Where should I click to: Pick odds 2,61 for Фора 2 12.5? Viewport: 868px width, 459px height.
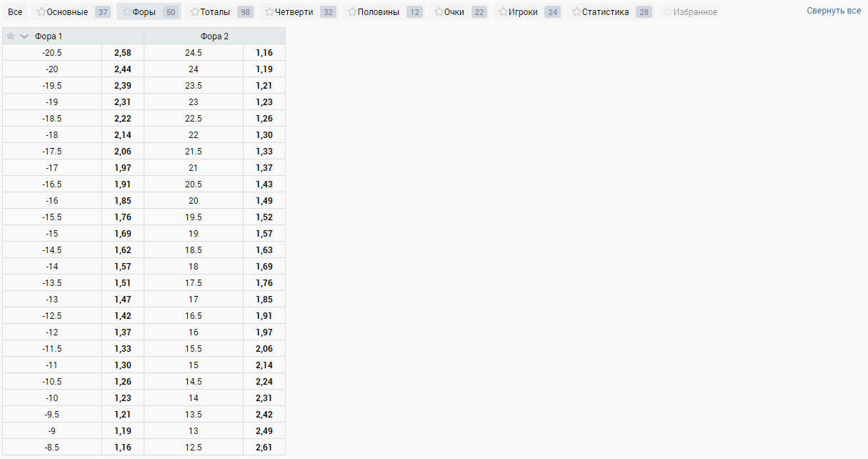[264, 448]
